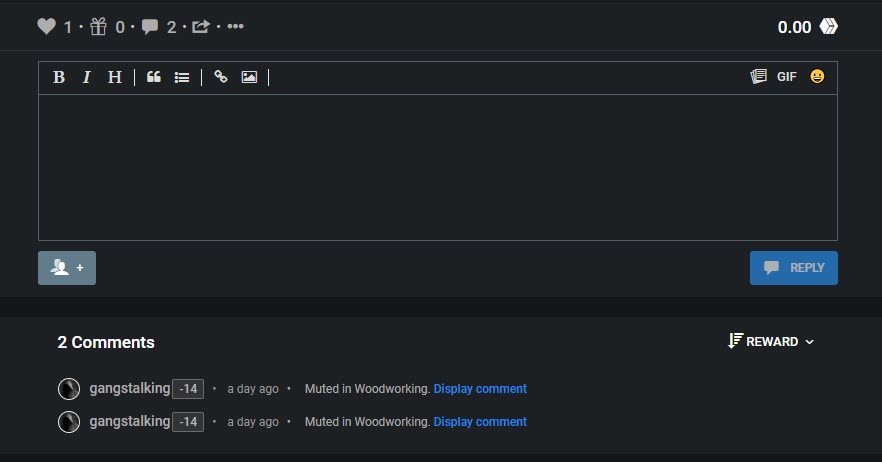Screen dimensions: 882x462
Task: Display the first muted gangstalking comment
Action: click(480, 389)
